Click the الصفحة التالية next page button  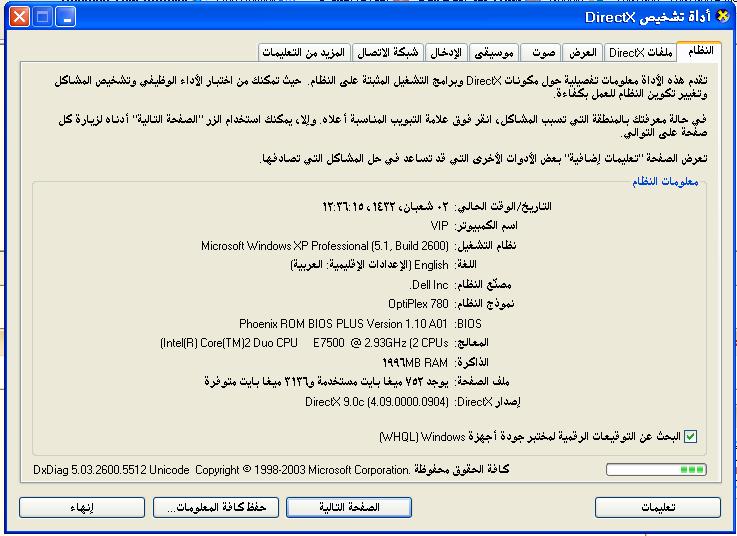tap(349, 507)
